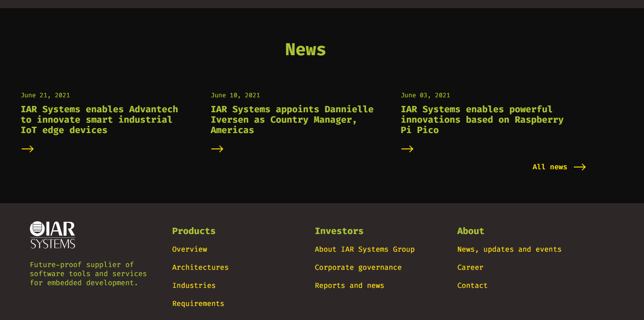Open the All news link
This screenshot has height=320, width=644.
550,167
